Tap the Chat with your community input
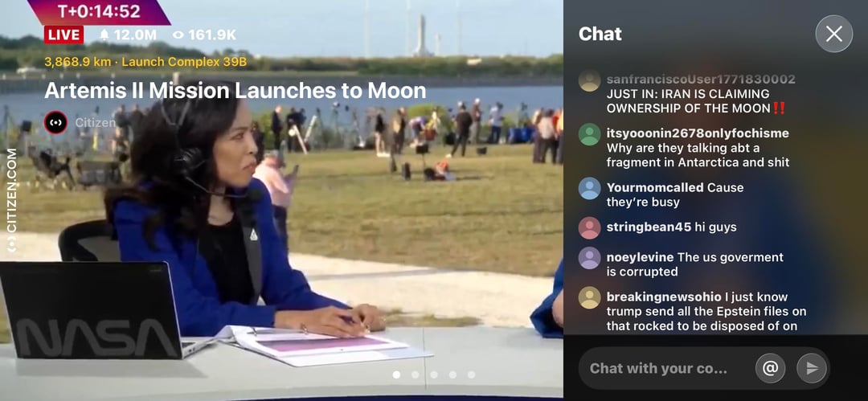The width and height of the screenshot is (868, 401). [x=659, y=368]
